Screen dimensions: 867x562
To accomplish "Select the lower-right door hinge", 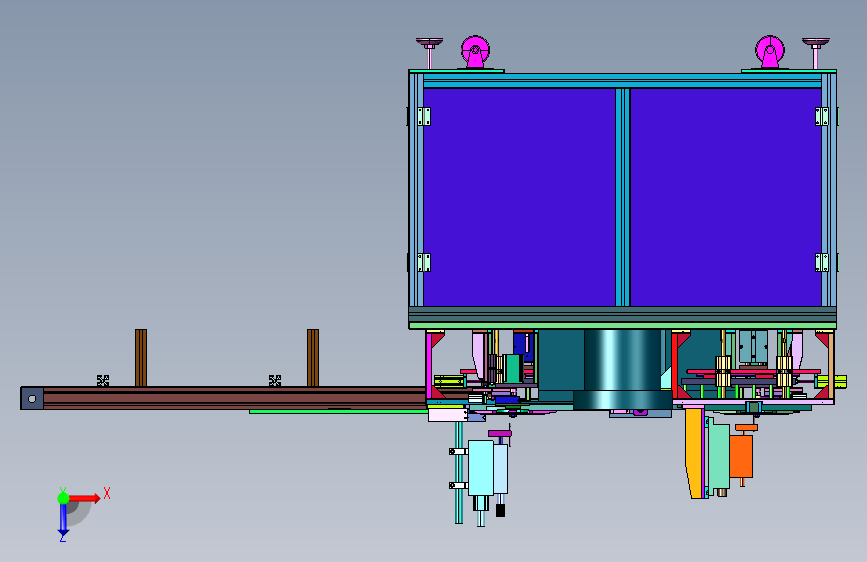I will click(x=822, y=262).
